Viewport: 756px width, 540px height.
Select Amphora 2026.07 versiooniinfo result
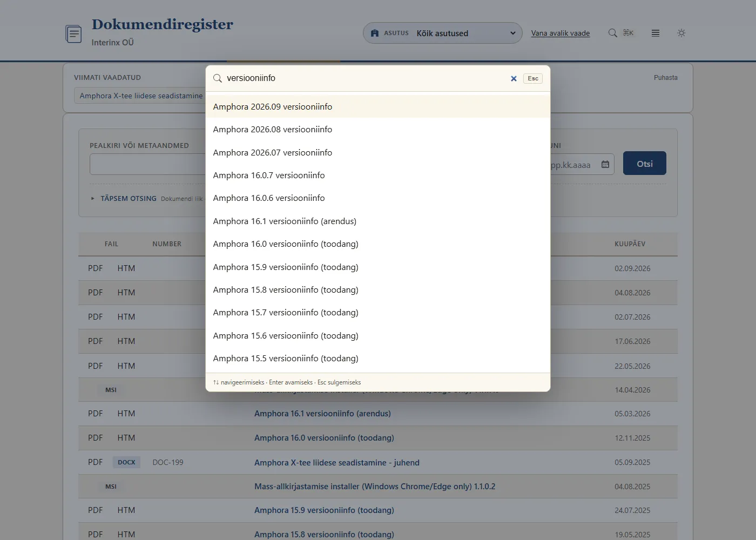click(378, 152)
